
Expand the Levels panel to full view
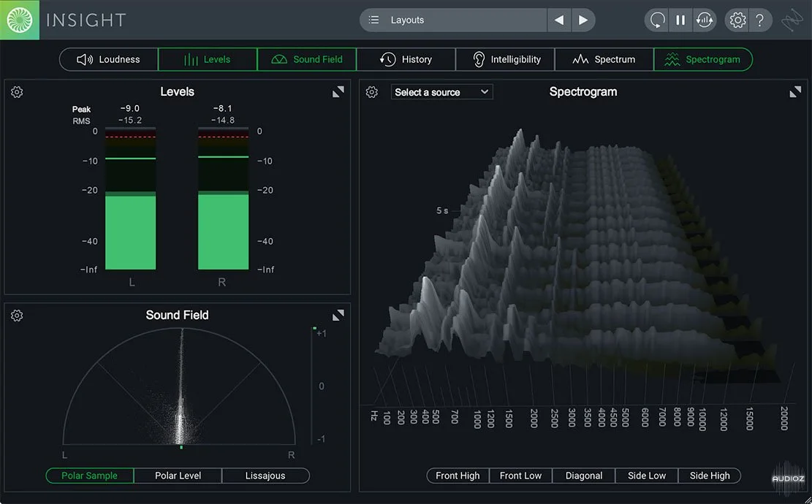pyautogui.click(x=338, y=91)
